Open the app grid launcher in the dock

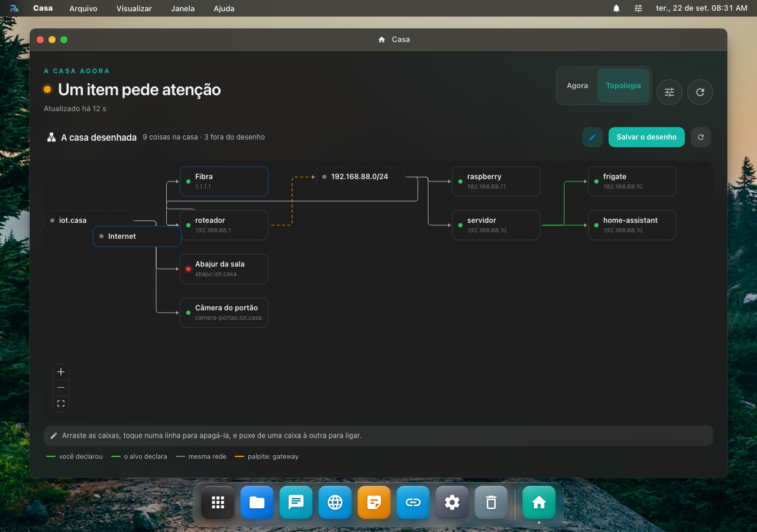pos(218,502)
